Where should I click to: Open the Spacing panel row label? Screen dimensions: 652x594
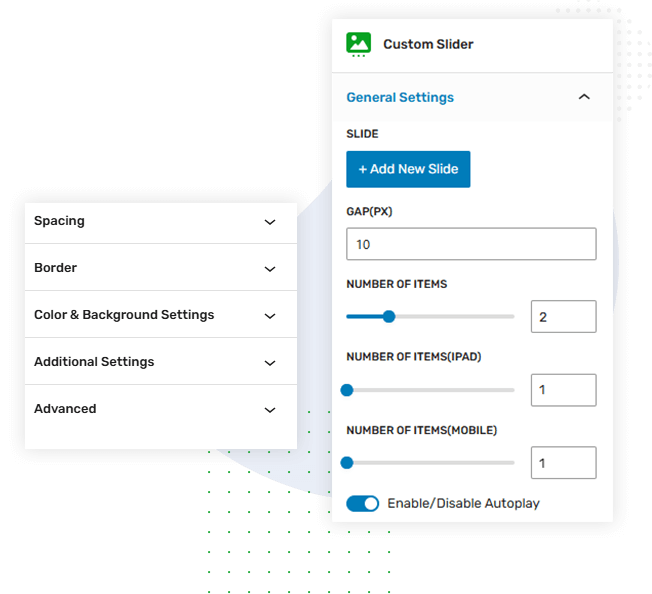pos(59,221)
